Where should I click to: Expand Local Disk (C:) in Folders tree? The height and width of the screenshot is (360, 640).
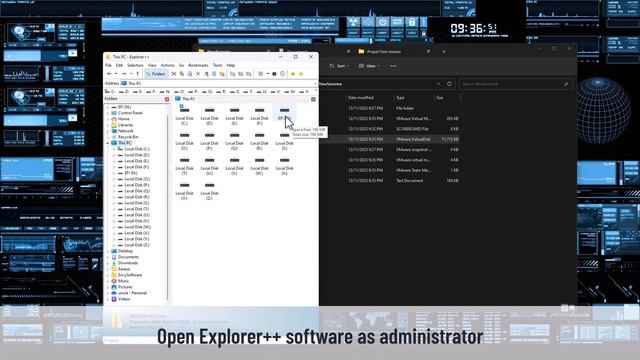click(x=114, y=149)
